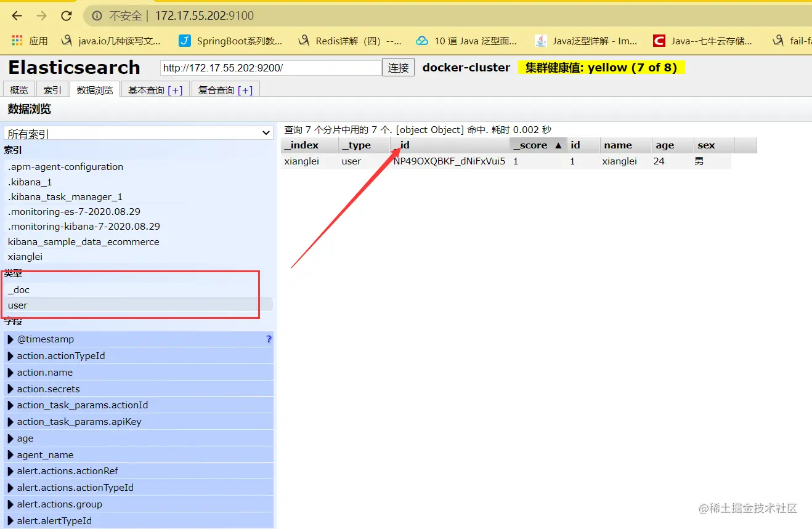Select the .kibana_task_manager_1 index

coord(139,197)
